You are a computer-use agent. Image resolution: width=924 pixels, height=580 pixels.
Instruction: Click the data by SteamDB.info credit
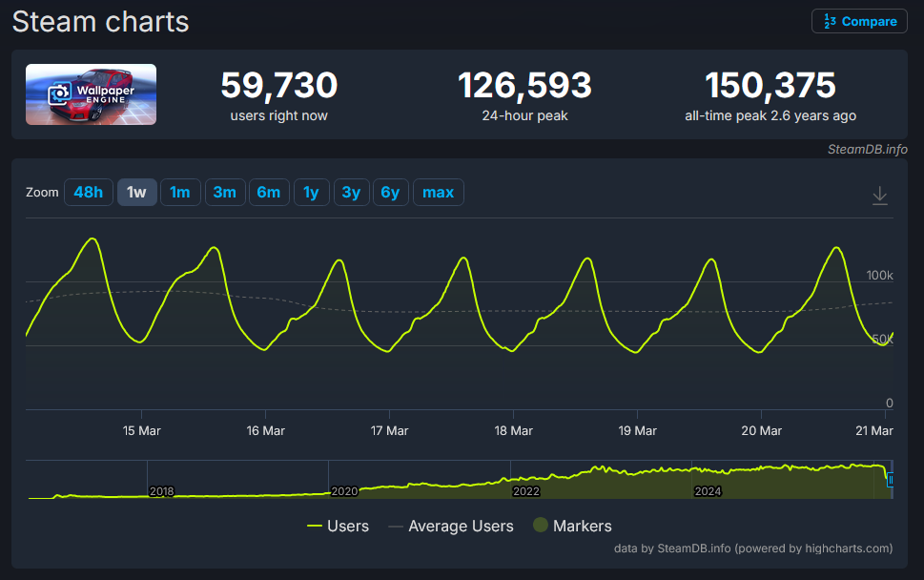point(753,549)
